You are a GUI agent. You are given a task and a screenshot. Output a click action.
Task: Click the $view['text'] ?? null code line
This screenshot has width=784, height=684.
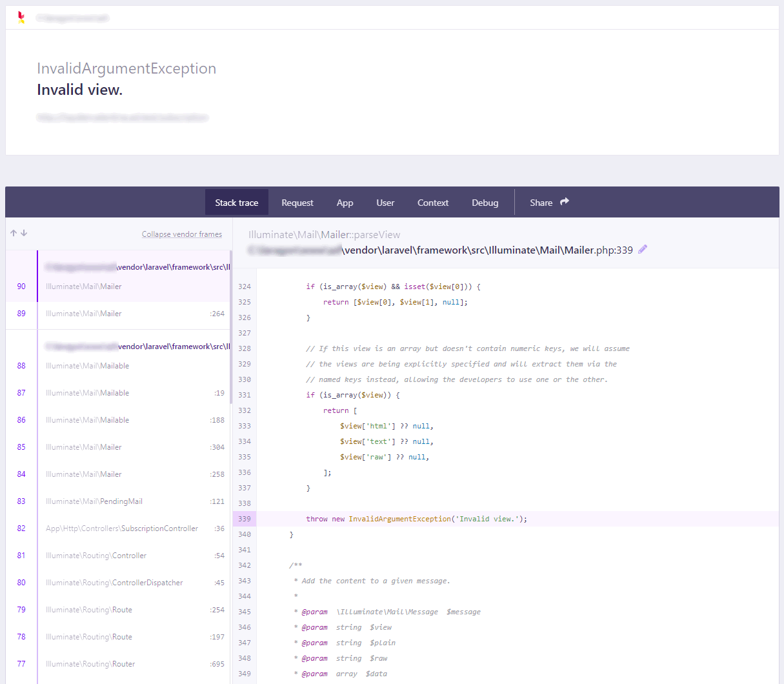click(387, 441)
